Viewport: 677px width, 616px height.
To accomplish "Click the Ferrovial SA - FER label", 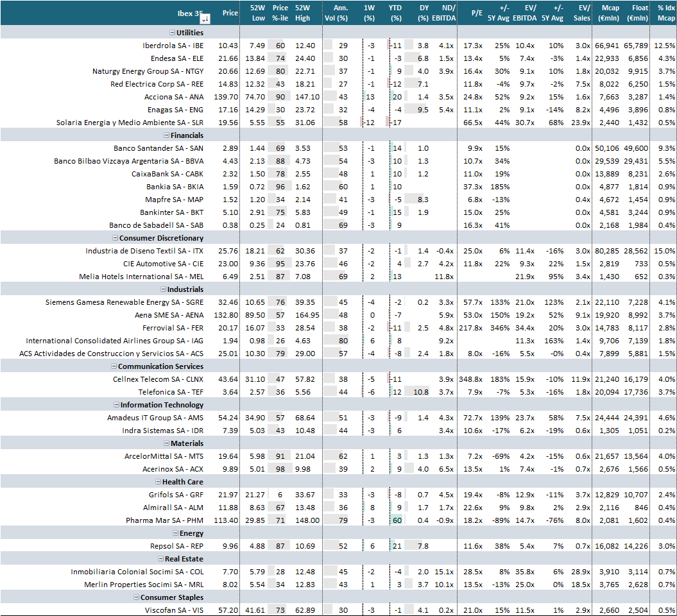I will point(173,328).
